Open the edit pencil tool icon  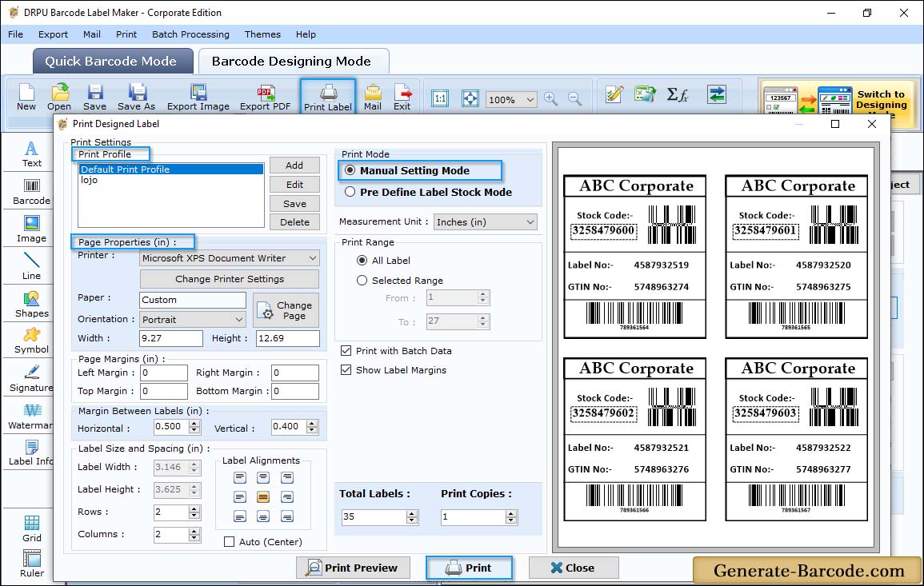tap(614, 94)
